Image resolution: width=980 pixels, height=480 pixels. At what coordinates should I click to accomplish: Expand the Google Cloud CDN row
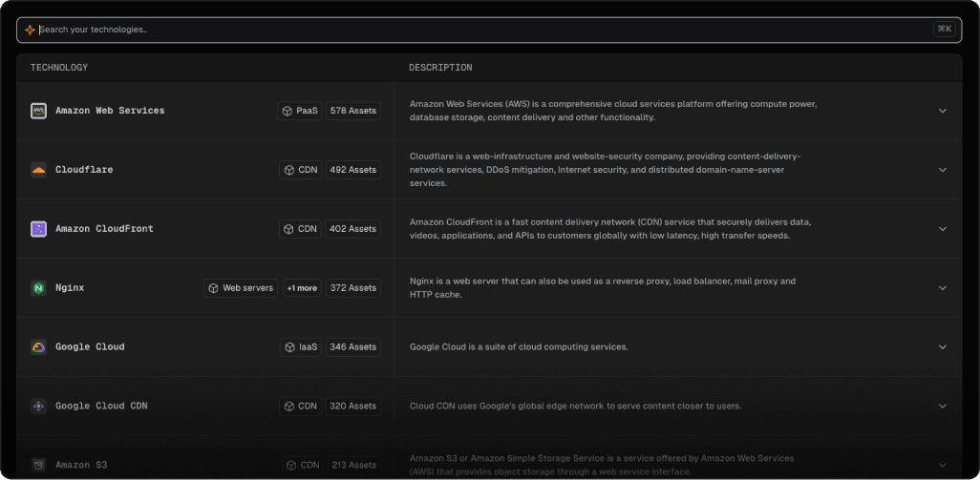[942, 407]
